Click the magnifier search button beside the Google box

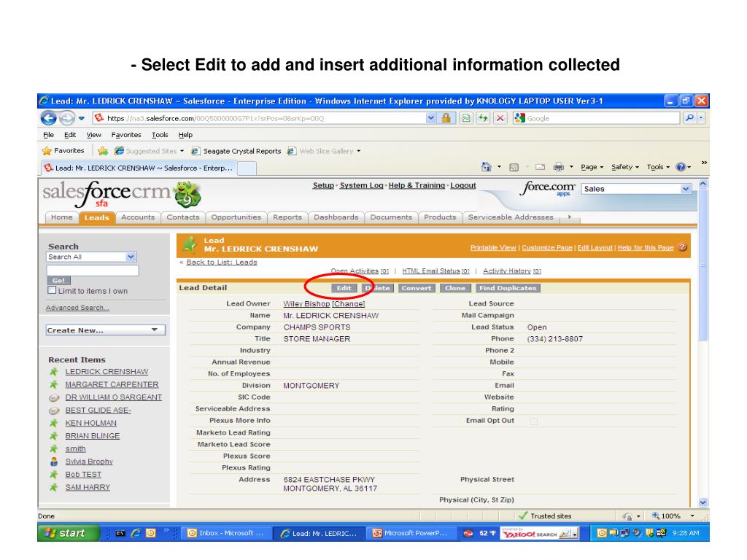coord(689,118)
